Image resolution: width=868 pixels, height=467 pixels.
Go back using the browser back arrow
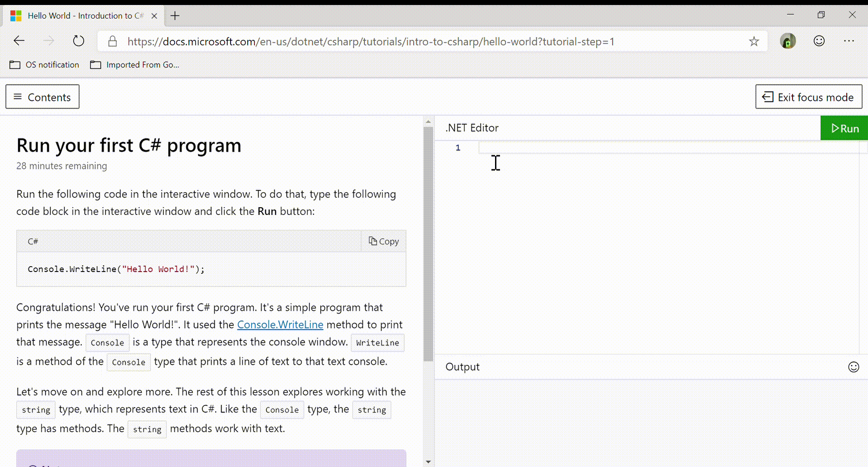point(19,41)
